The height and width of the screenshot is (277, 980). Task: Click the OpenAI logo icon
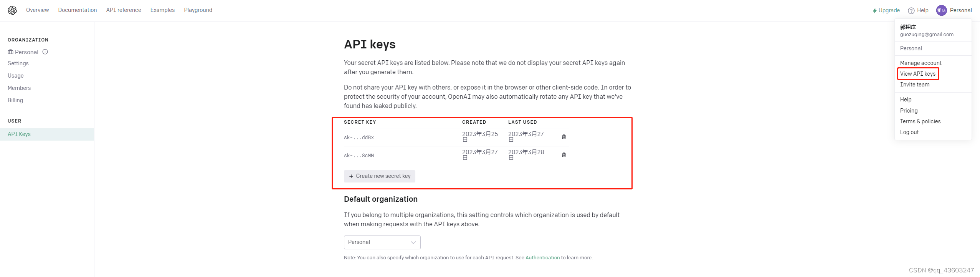pos(12,10)
